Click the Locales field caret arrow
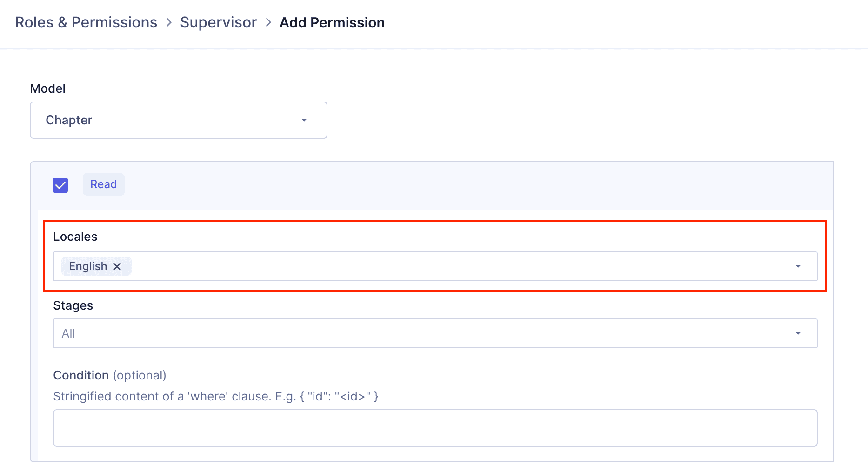 [x=798, y=266]
